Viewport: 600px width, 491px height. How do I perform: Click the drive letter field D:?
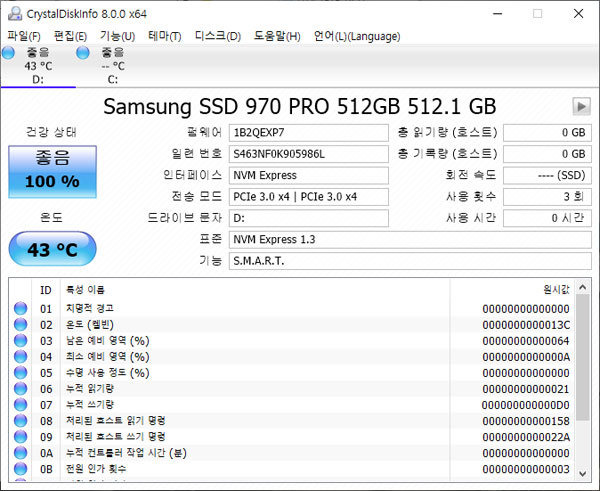(309, 218)
